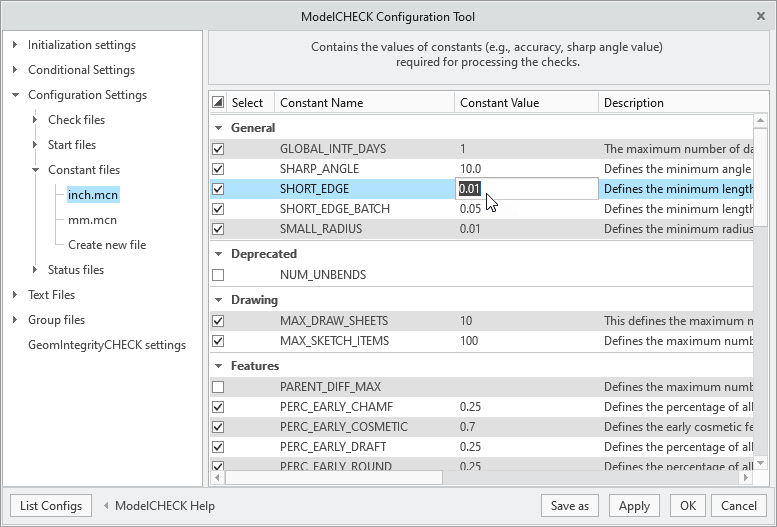Click the Save as button
Viewport: 777px width, 527px height.
[570, 506]
